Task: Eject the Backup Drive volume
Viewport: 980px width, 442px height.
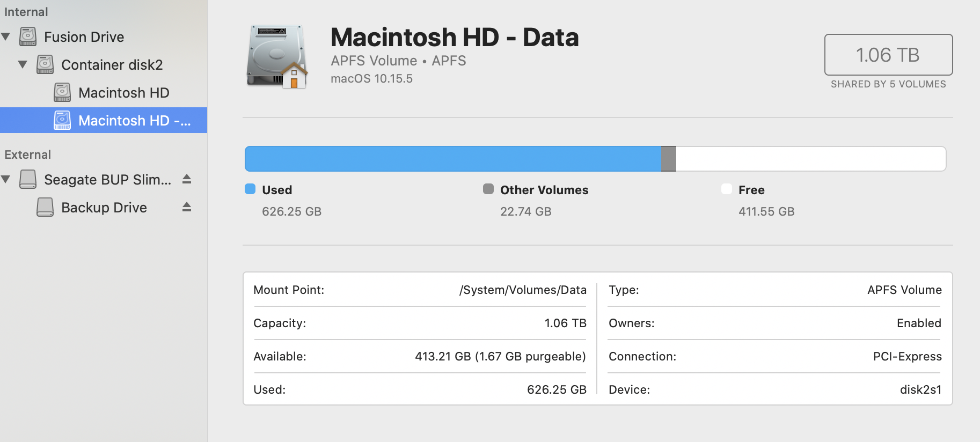Action: (187, 207)
